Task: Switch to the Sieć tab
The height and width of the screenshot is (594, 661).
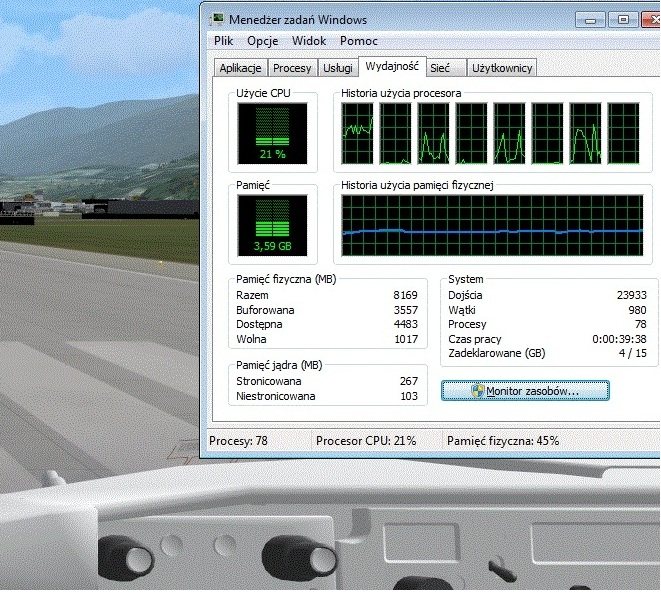Action: pyautogui.click(x=440, y=68)
